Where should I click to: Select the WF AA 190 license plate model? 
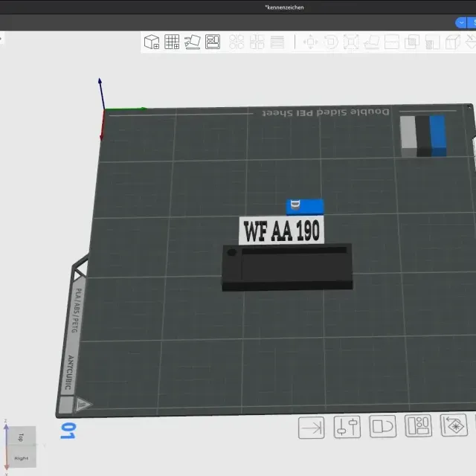pos(281,231)
